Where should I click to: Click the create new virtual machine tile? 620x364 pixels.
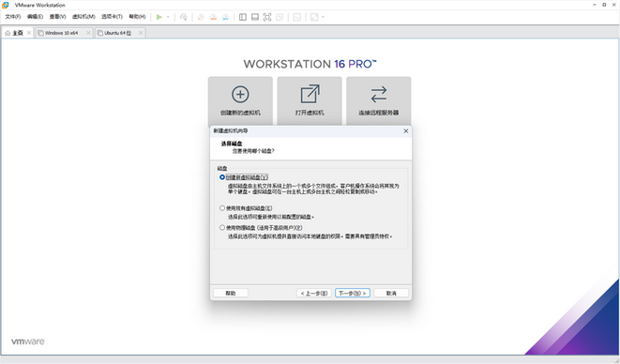[240, 100]
